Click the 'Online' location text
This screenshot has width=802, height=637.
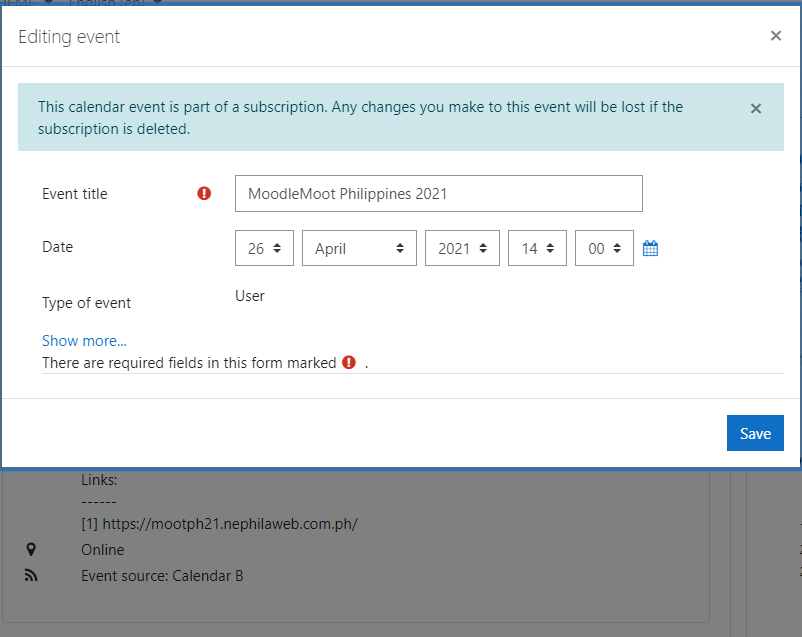[x=103, y=550]
